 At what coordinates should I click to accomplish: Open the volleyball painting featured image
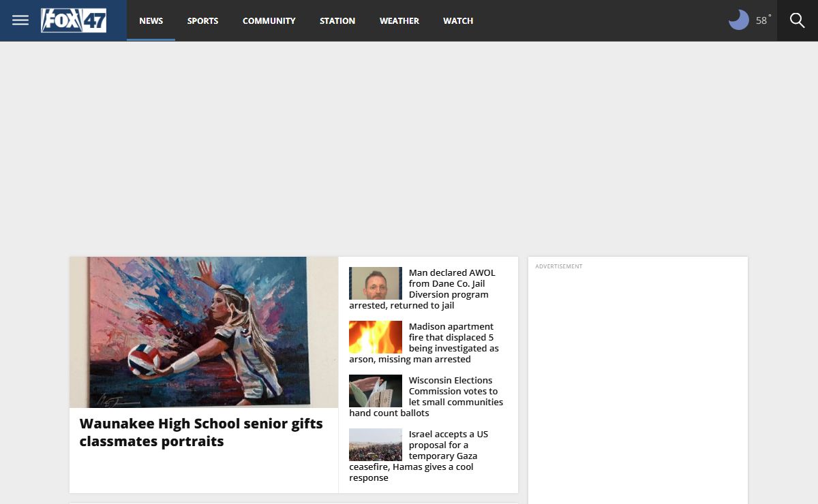coord(204,332)
